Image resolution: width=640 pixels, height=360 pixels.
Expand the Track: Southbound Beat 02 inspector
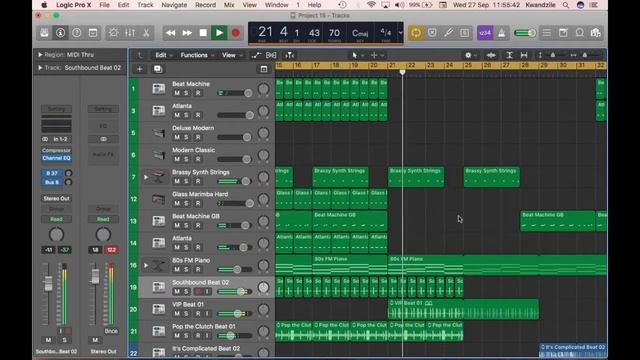point(40,68)
